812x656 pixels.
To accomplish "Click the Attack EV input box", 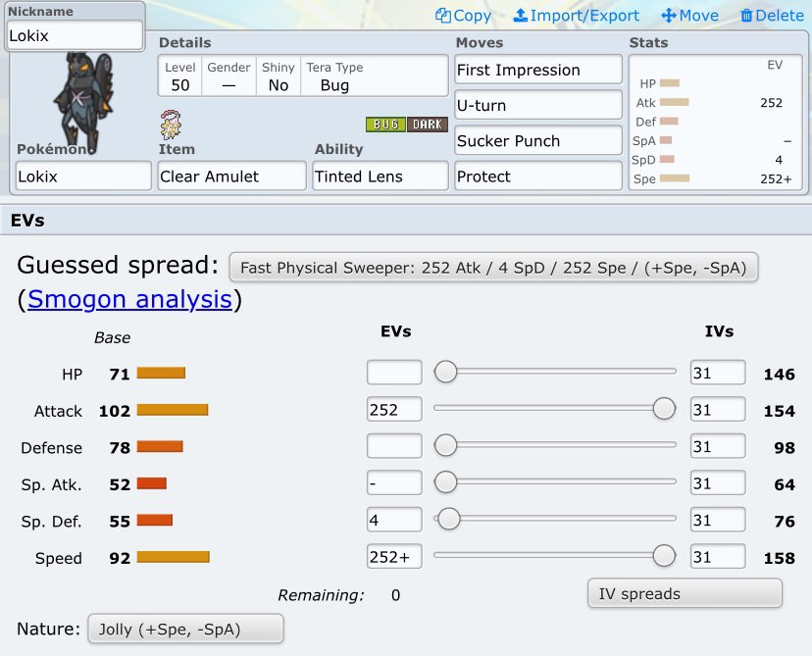I will [394, 409].
